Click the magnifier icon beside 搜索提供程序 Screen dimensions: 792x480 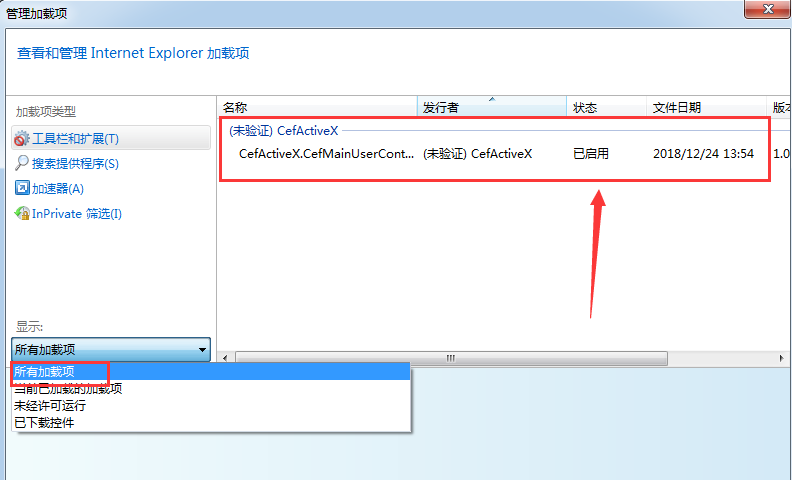click(22, 163)
